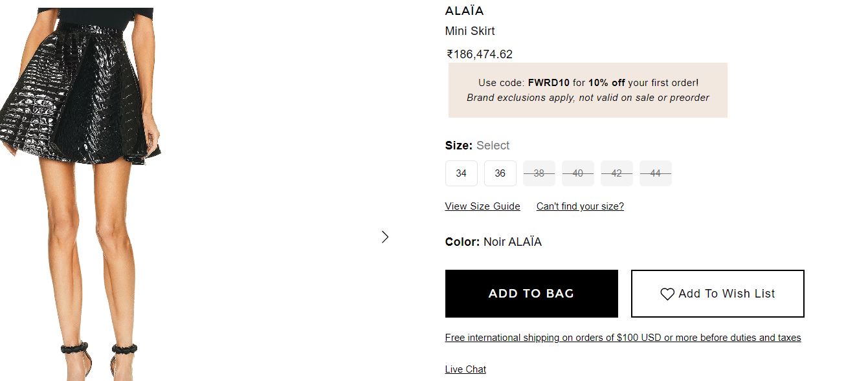This screenshot has height=381, width=868.
Task: Open the View Size Guide
Action: (x=482, y=206)
